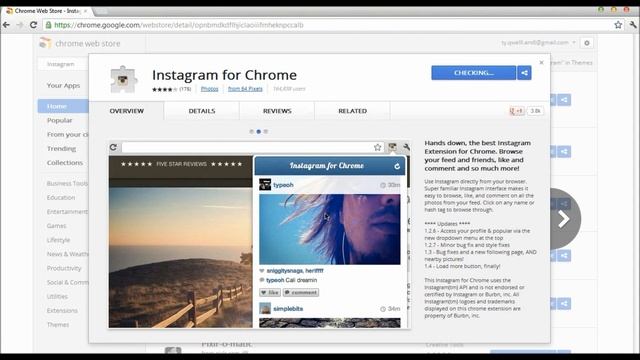Reload the page with the refresh icon
Screen dimensions: 640x360
point(33,25)
